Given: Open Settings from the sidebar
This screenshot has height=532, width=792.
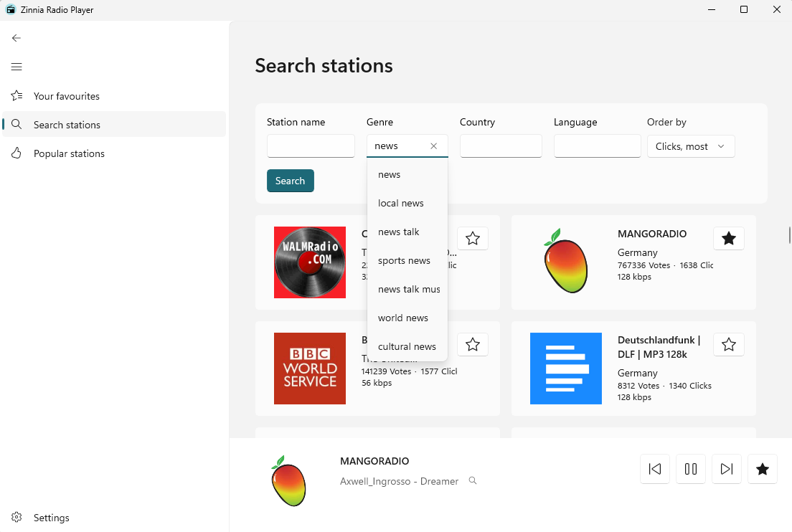Looking at the screenshot, I should click(51, 518).
